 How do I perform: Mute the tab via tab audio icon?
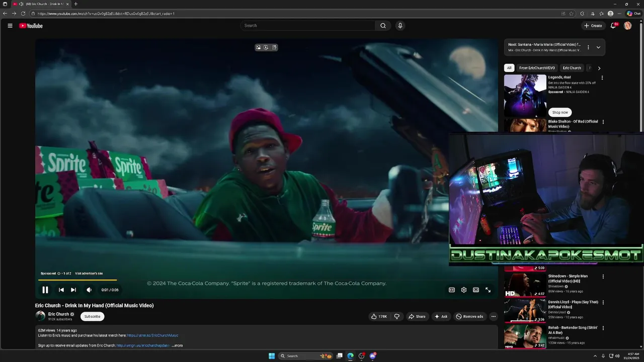coord(21,4)
